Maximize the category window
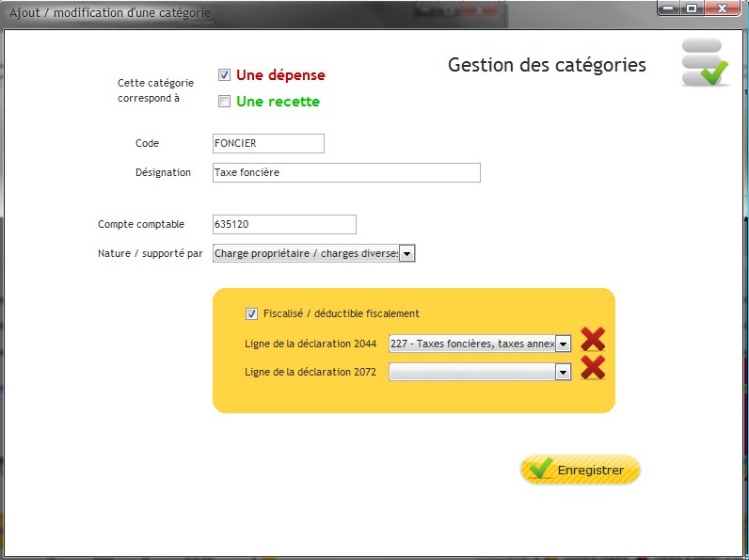Viewport: 749px width, 560px height. tap(692, 8)
